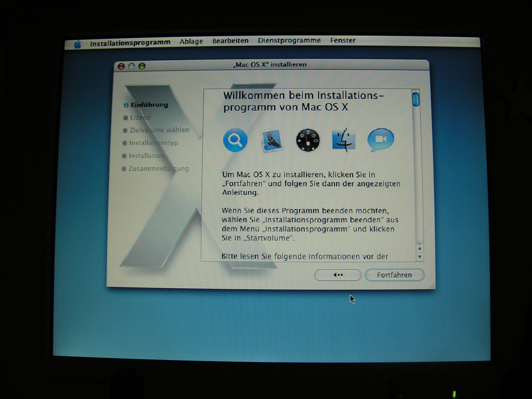Open the Bearbeiten menu
The width and height of the screenshot is (532, 399).
[231, 41]
